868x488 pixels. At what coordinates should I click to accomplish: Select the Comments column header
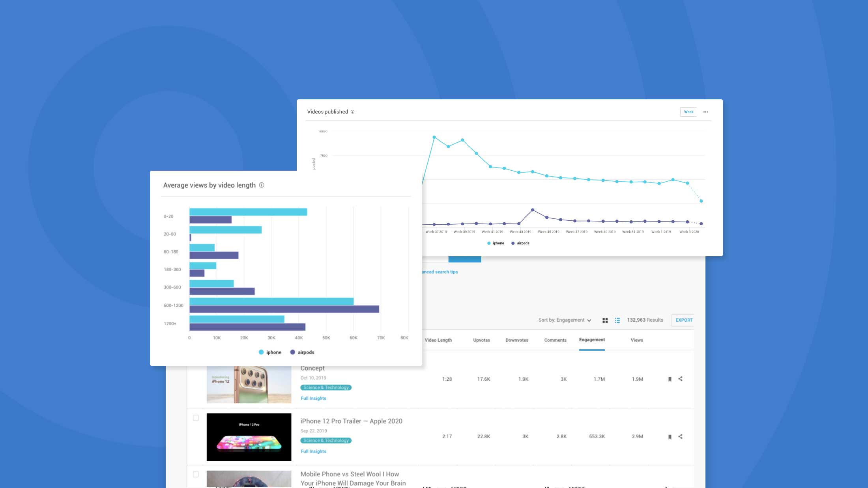tap(555, 340)
